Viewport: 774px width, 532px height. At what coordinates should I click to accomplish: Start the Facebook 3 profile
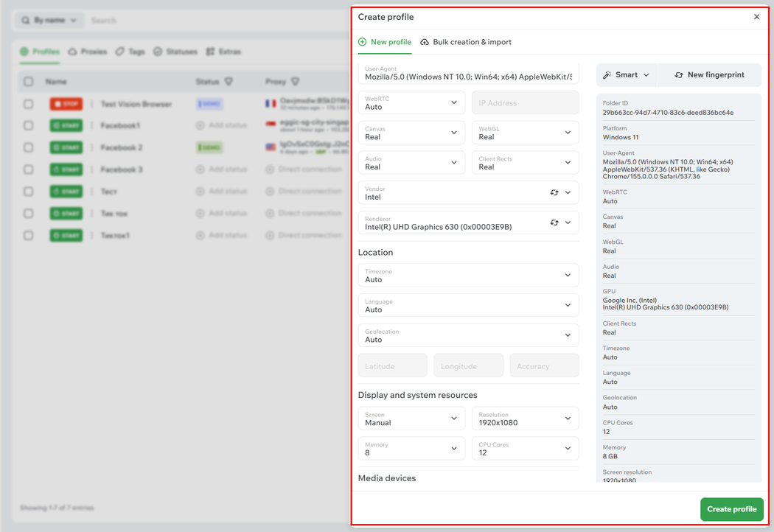click(66, 169)
